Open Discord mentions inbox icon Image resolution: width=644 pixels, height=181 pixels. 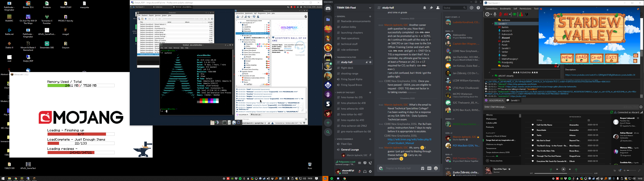[x=471, y=8]
